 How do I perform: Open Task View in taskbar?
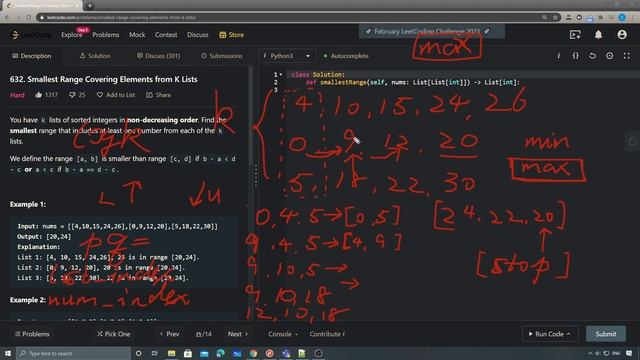pyautogui.click(x=155, y=353)
